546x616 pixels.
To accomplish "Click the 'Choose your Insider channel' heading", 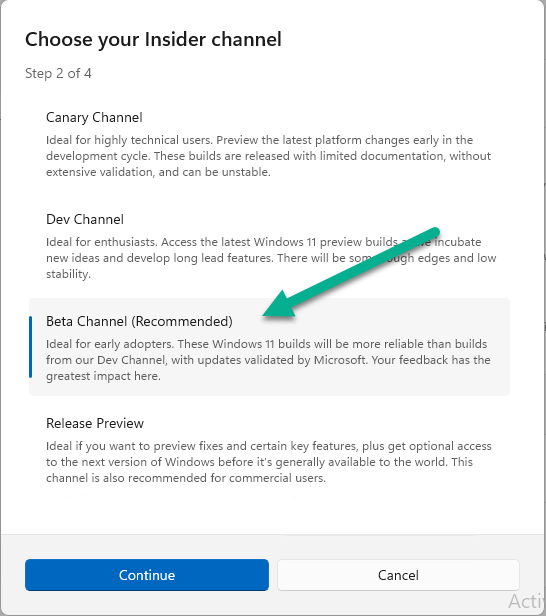I will tap(153, 40).
